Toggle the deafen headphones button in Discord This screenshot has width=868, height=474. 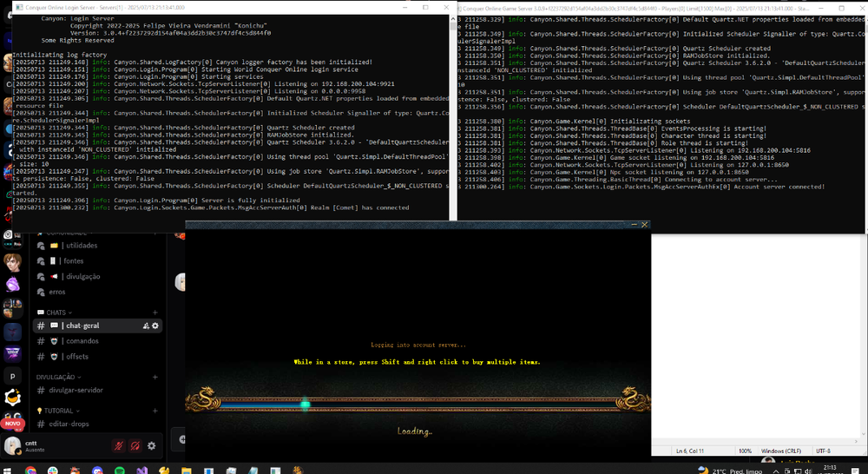point(135,445)
